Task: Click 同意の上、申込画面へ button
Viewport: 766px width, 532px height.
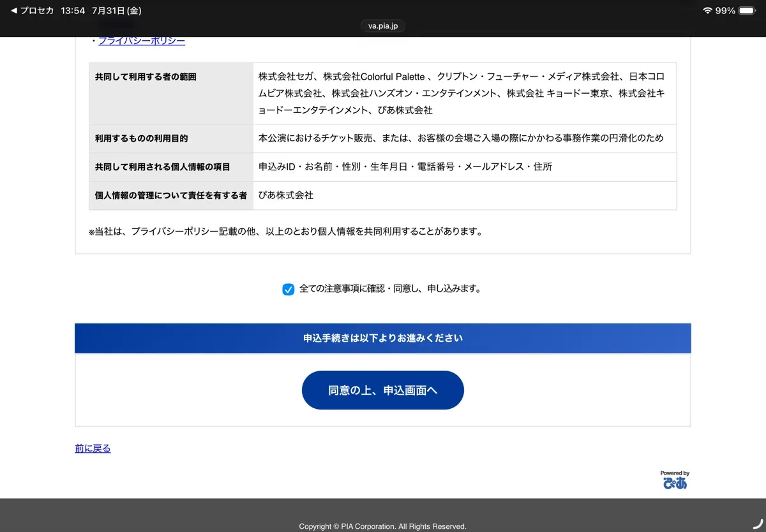Action: click(383, 390)
